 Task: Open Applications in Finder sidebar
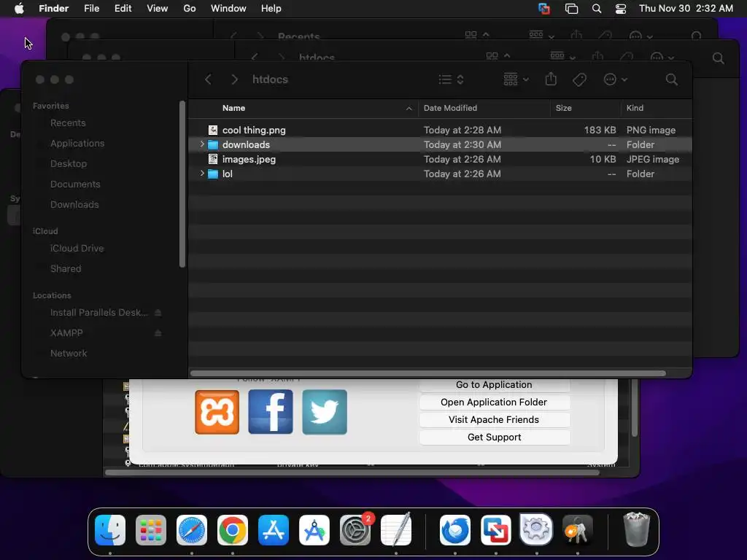77,144
